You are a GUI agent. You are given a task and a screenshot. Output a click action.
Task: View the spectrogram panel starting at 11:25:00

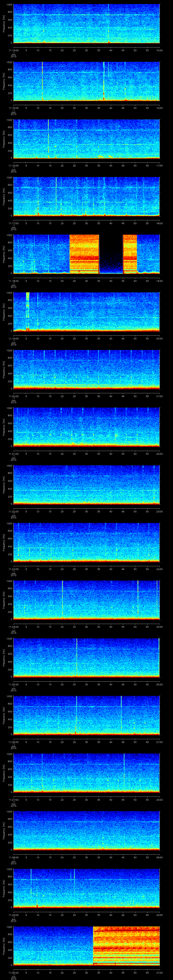click(x=86, y=658)
